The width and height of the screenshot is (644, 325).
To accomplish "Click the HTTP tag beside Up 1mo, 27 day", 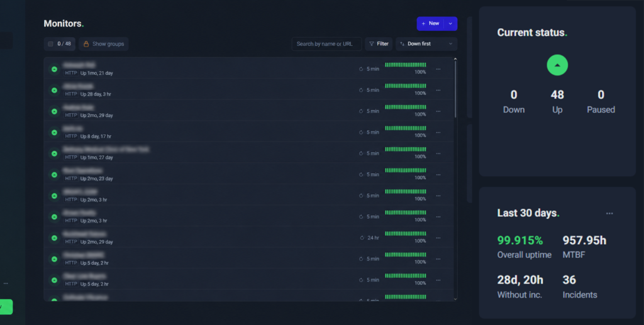I will coord(71,157).
